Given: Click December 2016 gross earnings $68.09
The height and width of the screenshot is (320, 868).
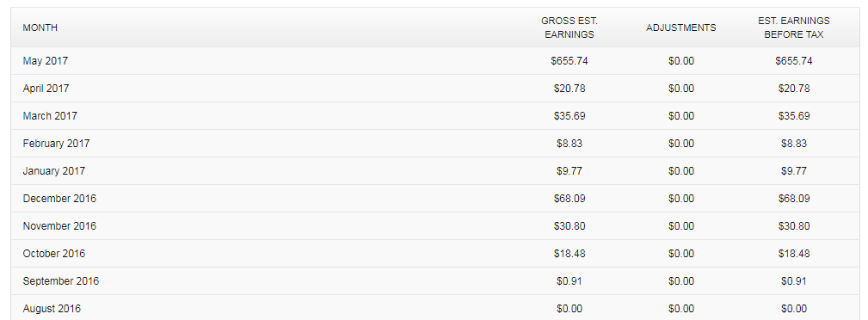Looking at the screenshot, I should click(569, 199).
